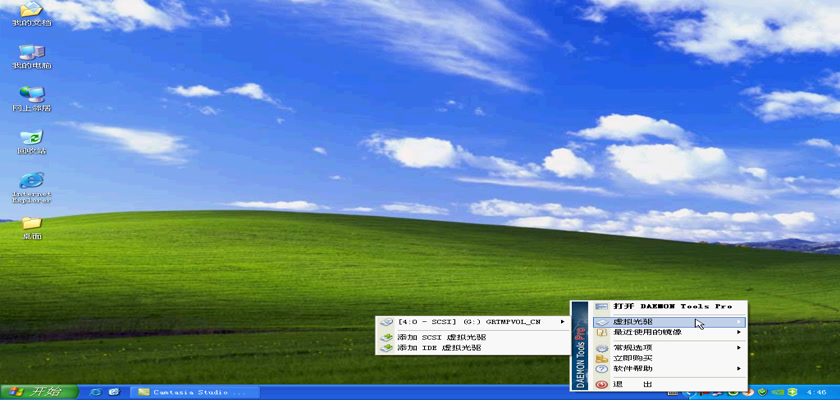Click the system tray clock

tap(816, 391)
